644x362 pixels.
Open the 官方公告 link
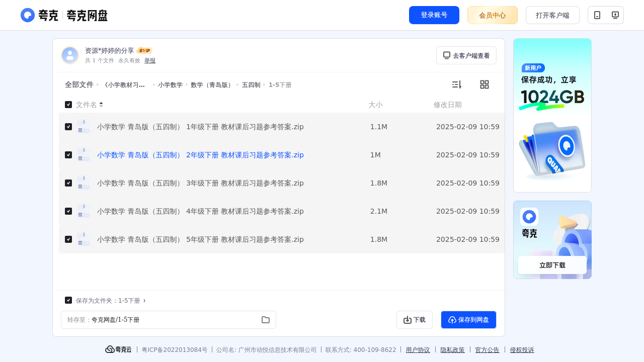[488, 350]
